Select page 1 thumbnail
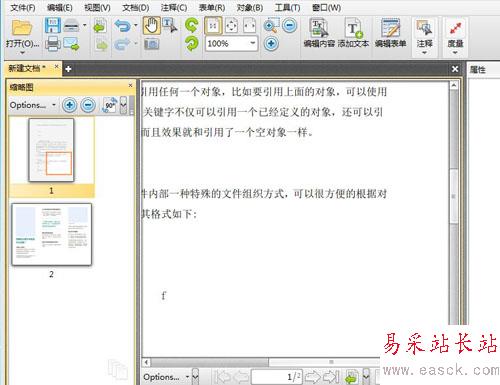Image resolution: width=500 pixels, height=385 pixels. (51, 150)
